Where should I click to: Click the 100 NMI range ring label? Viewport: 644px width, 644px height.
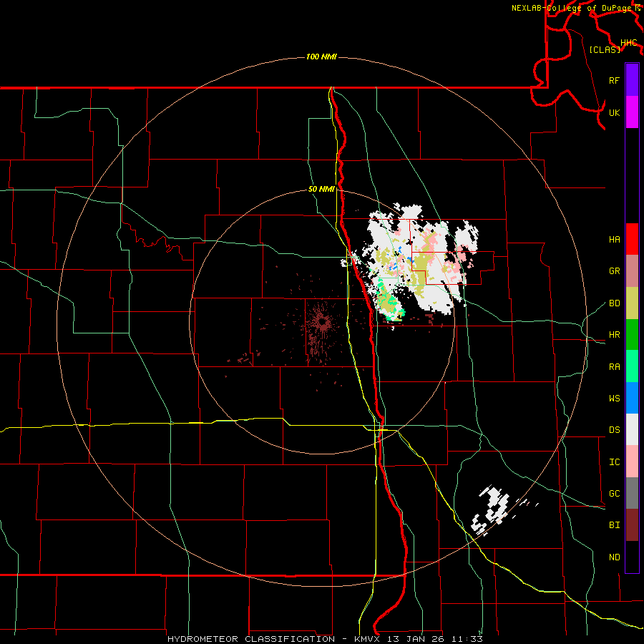coord(321,57)
